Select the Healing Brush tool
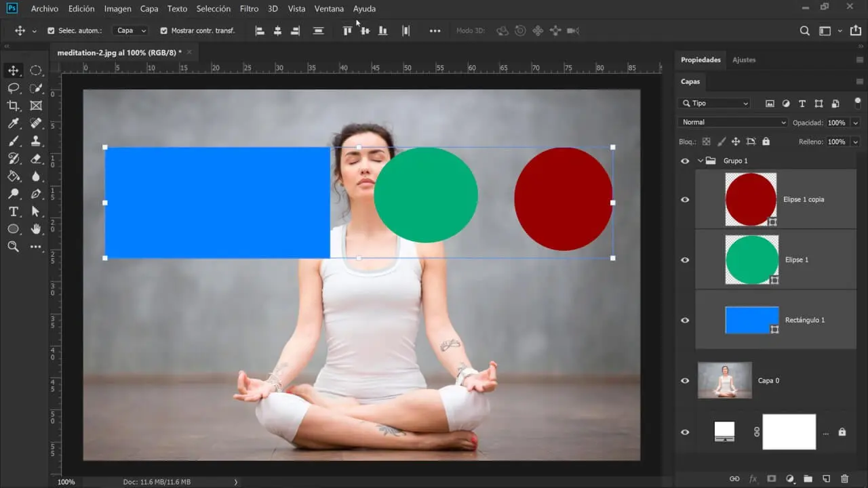This screenshot has width=868, height=488. [x=36, y=123]
